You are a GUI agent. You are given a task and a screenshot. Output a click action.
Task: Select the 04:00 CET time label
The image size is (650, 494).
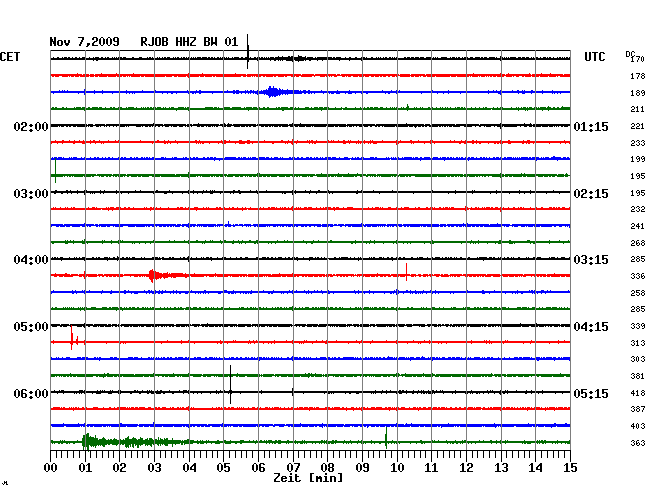pos(31,260)
